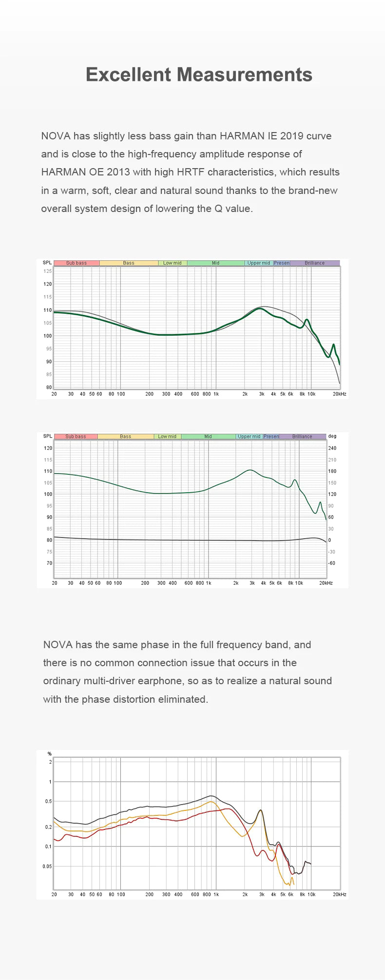Select the Brilliance band in the phase chart

coord(302,437)
